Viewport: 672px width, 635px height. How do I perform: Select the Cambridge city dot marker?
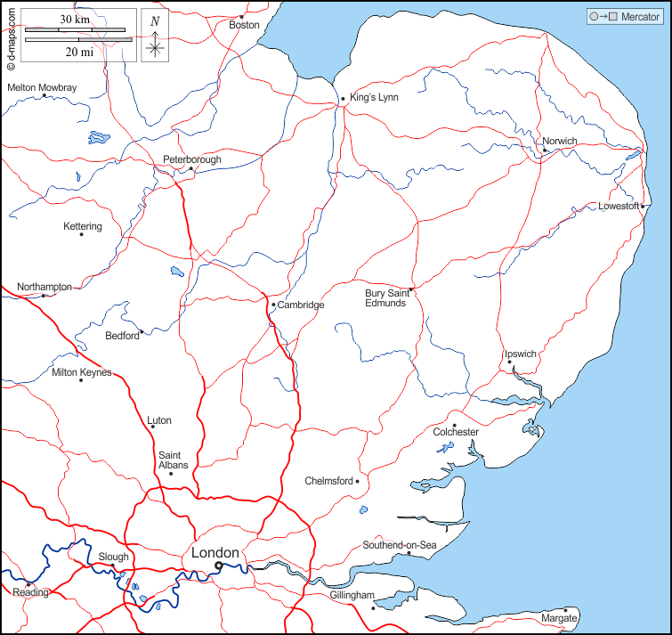[273, 305]
